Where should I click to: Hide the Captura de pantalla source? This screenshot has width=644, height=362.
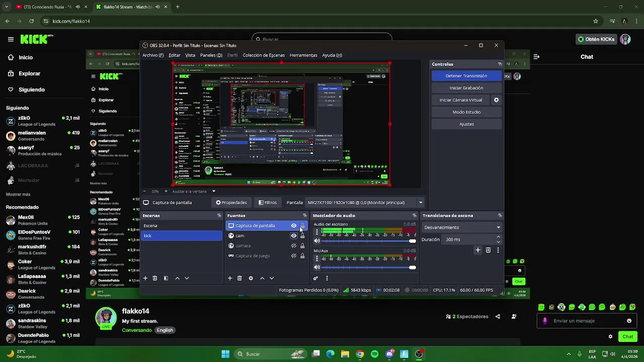coord(294,226)
